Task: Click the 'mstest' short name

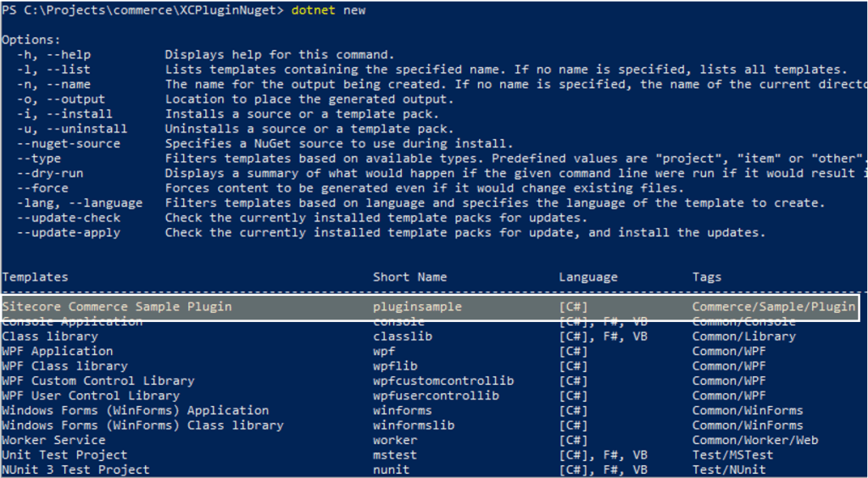Action: (x=395, y=455)
